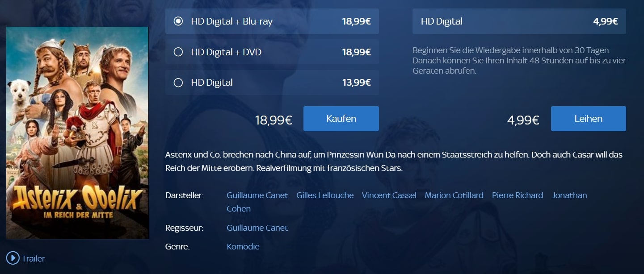Click the 18,99€ price of Blu-ray row
This screenshot has width=644, height=274.
356,21
